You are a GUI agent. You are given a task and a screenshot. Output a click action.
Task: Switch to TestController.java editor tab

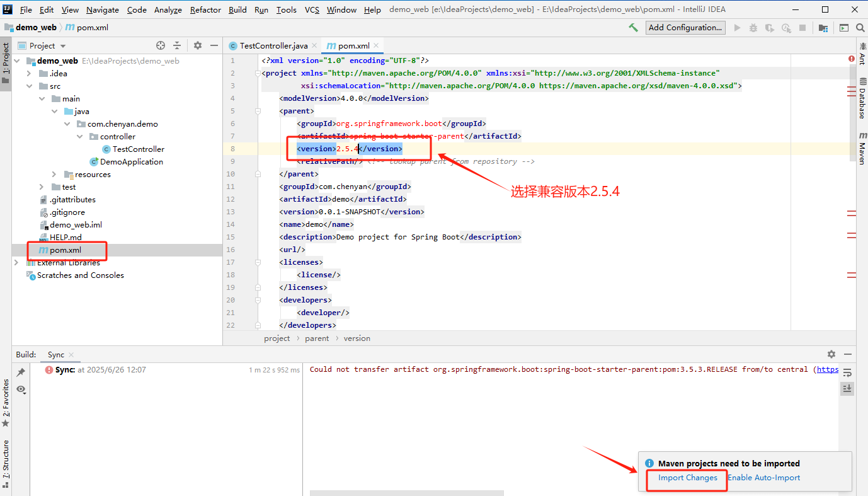[273, 45]
